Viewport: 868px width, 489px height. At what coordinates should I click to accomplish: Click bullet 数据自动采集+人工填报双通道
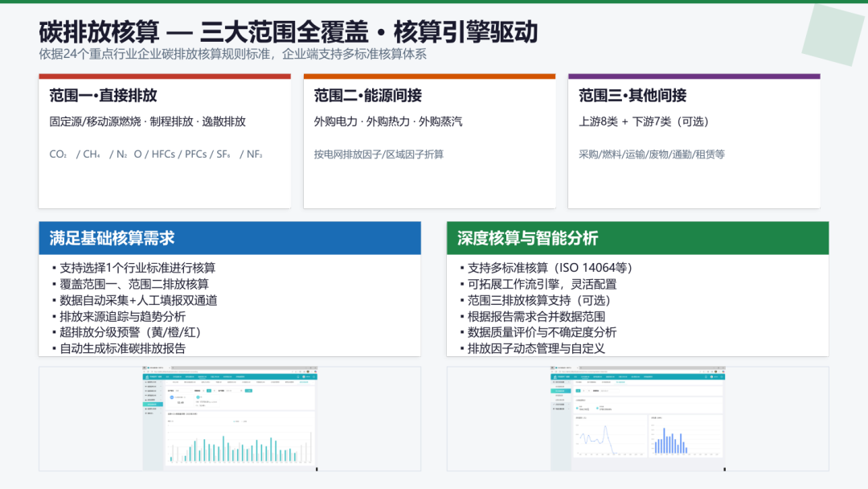coord(134,300)
